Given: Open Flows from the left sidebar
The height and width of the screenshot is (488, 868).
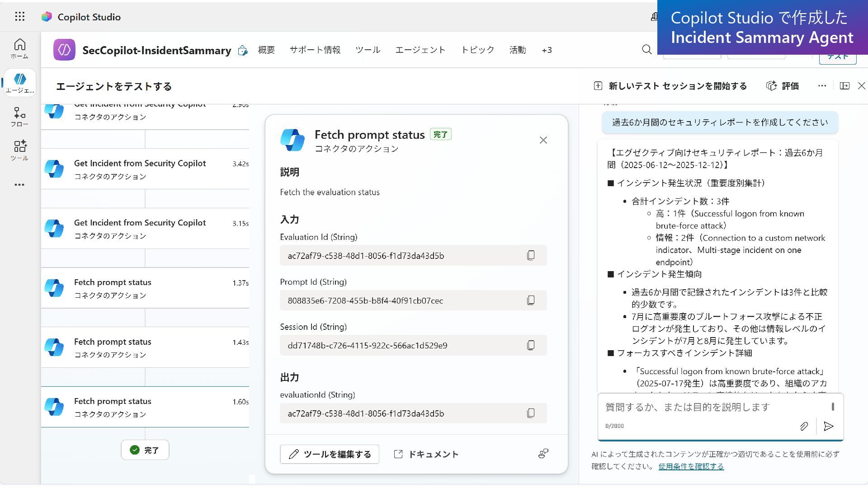Looking at the screenshot, I should [19, 117].
